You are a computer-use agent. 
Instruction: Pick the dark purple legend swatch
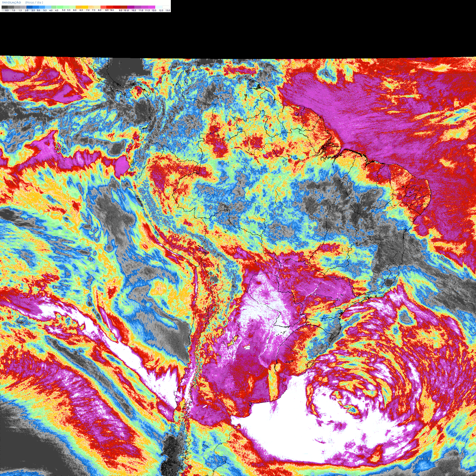131,7
